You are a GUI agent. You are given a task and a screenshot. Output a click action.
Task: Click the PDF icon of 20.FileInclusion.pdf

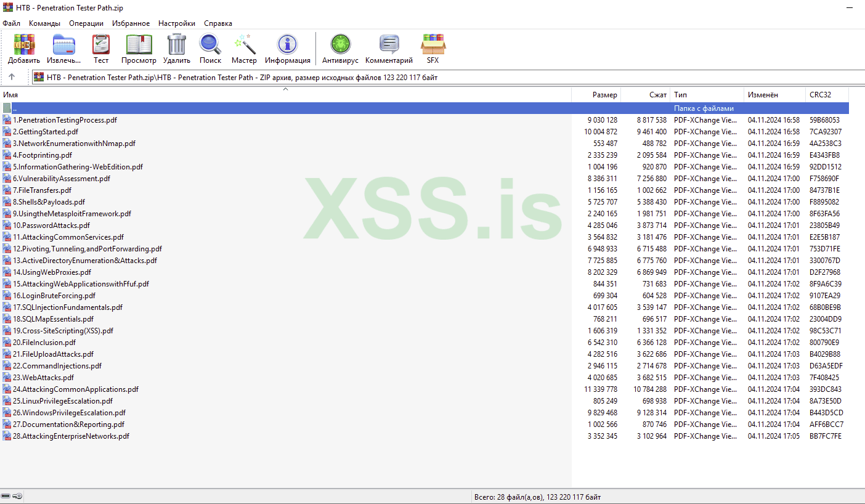point(7,343)
